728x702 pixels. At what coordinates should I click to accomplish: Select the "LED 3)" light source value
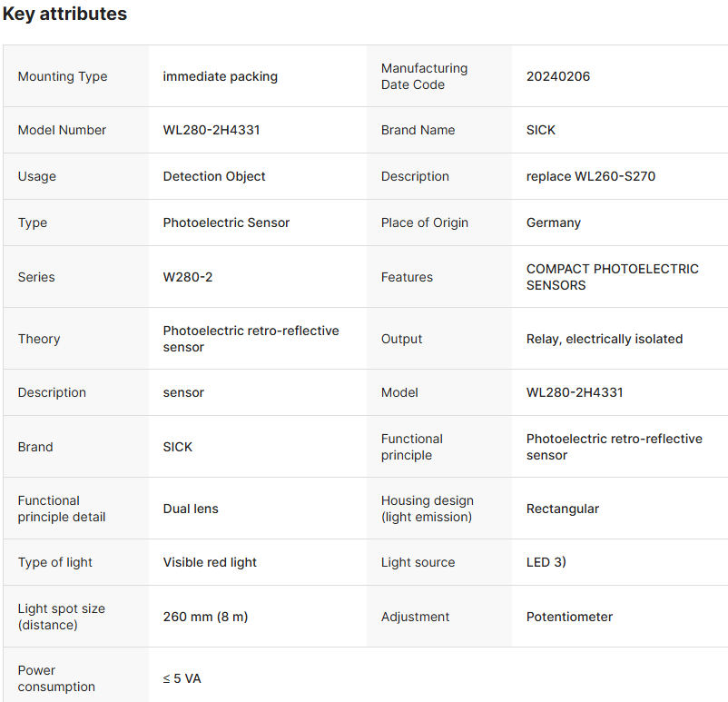click(546, 562)
